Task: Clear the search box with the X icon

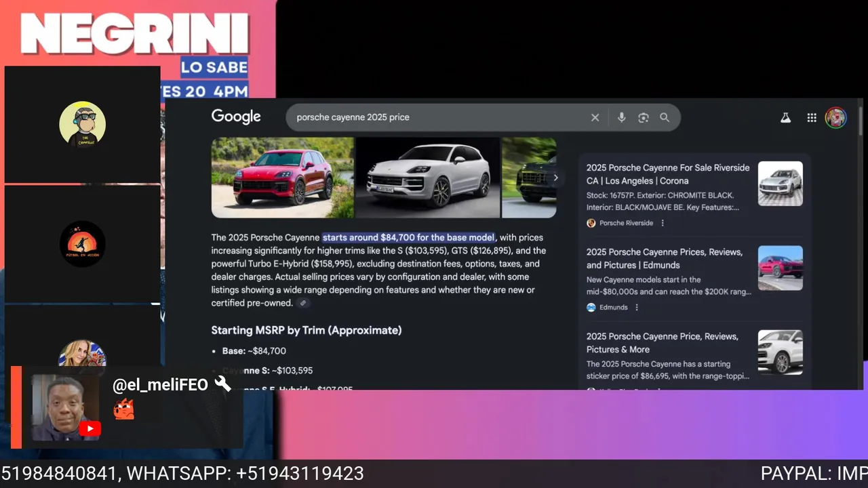Action: coord(595,117)
